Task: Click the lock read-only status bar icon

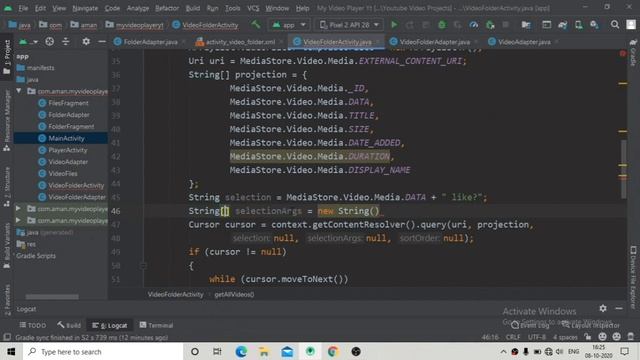Action: [x=588, y=337]
